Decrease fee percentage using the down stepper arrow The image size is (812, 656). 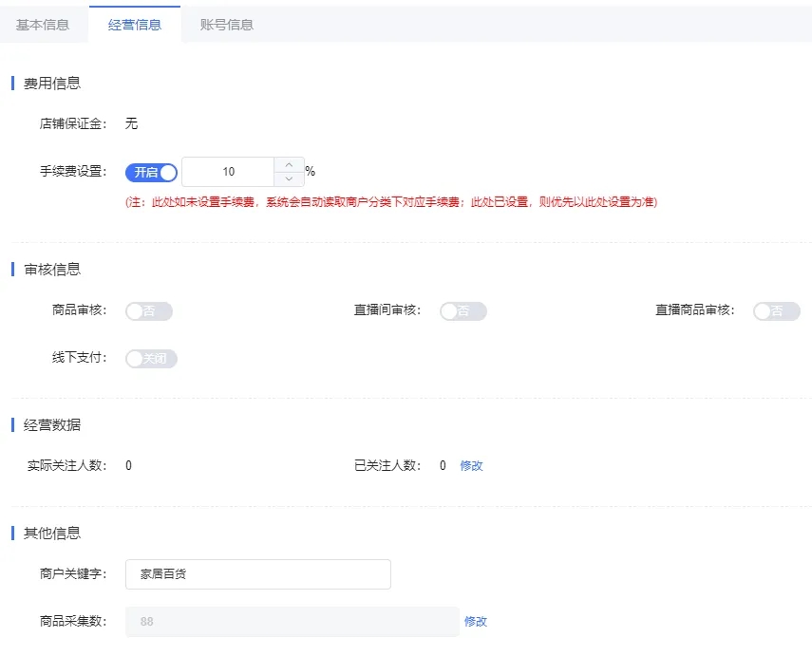[x=289, y=178]
